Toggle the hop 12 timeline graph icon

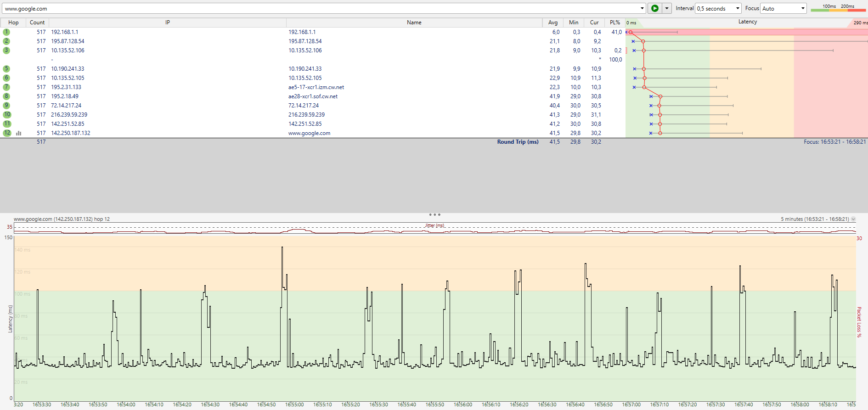click(x=19, y=133)
